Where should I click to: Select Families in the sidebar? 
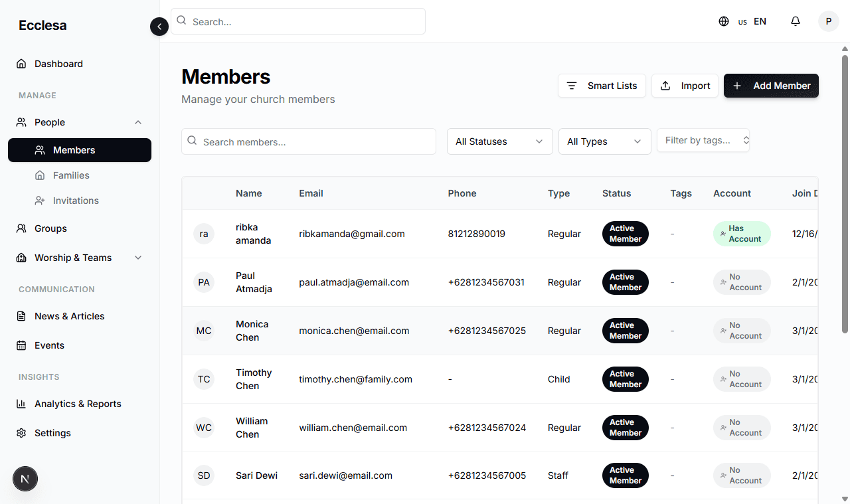tap(71, 175)
